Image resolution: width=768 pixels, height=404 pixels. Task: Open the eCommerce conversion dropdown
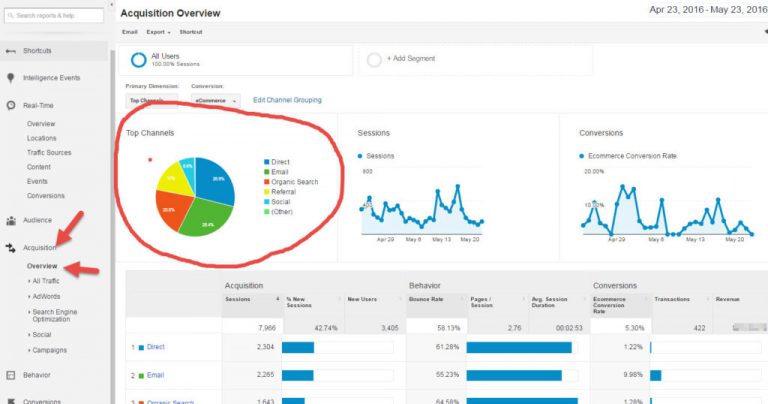coord(215,101)
